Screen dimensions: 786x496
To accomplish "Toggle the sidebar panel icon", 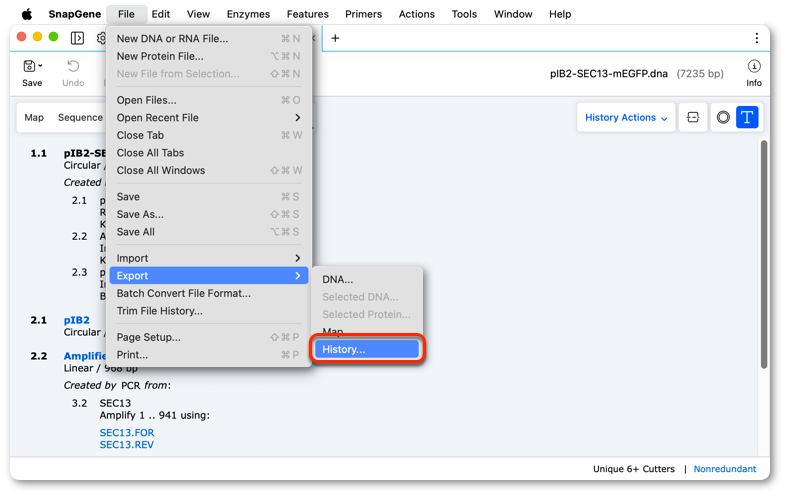I will [x=77, y=38].
